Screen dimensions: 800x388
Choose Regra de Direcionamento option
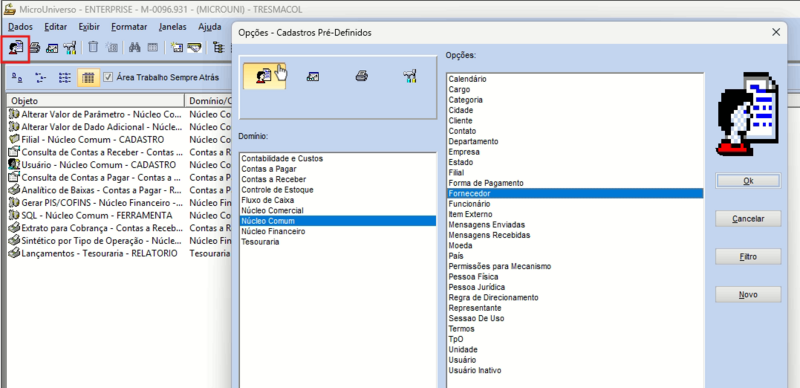[575, 297]
